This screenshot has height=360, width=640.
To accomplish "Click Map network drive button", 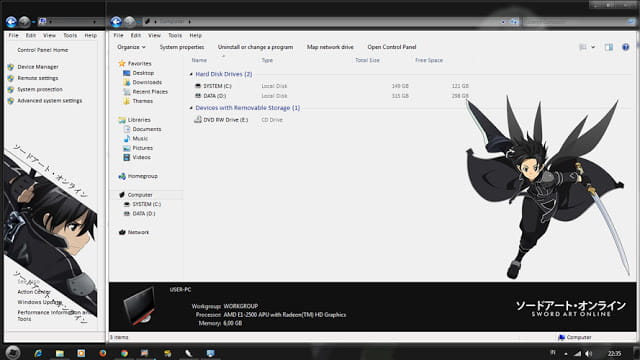I will click(x=330, y=47).
